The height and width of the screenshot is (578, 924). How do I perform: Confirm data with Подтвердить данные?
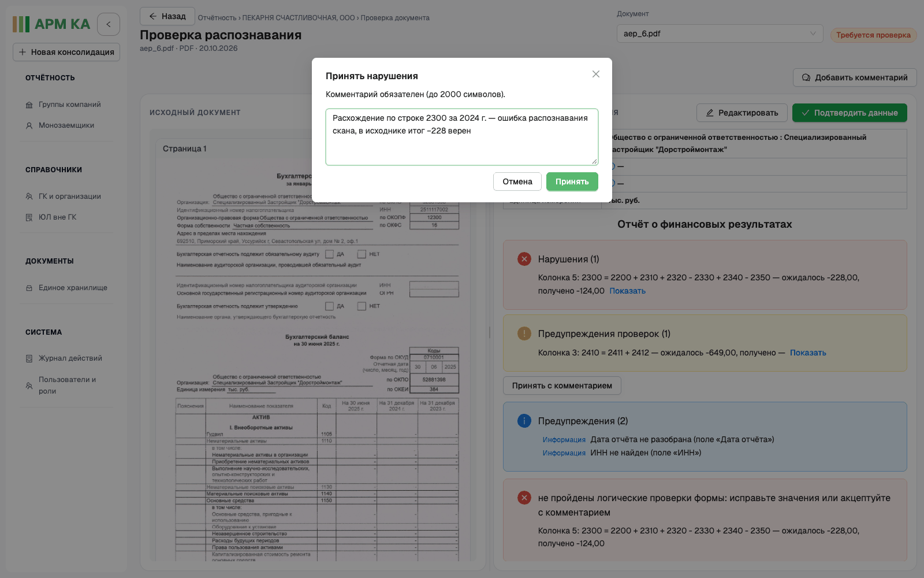point(850,113)
